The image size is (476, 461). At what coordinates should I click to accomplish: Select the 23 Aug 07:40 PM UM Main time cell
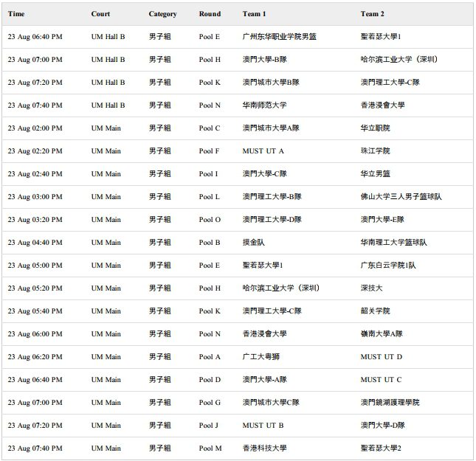[35, 448]
